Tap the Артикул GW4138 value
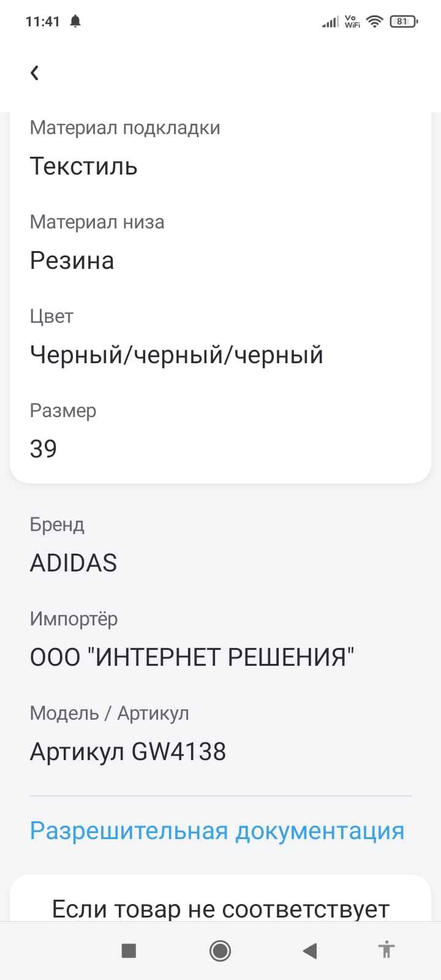The width and height of the screenshot is (441, 980). 128,752
